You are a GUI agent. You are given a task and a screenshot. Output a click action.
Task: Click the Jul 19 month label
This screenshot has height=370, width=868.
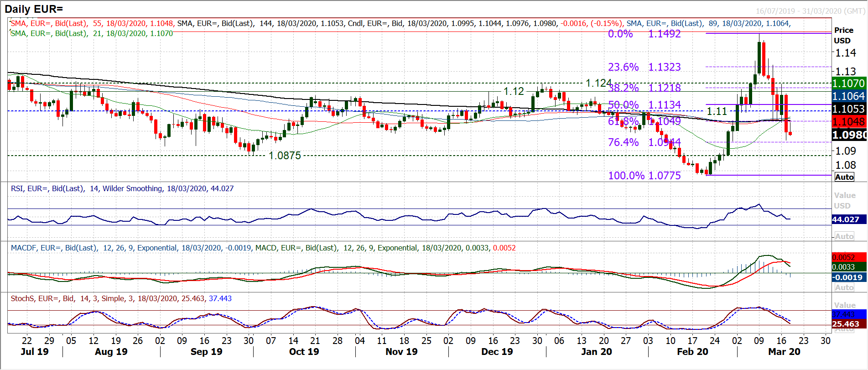click(x=35, y=352)
